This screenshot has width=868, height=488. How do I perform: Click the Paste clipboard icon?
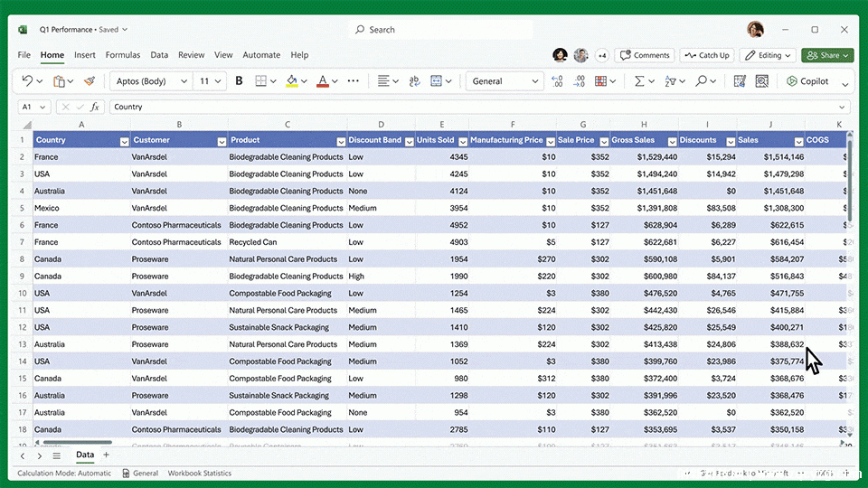pos(60,80)
